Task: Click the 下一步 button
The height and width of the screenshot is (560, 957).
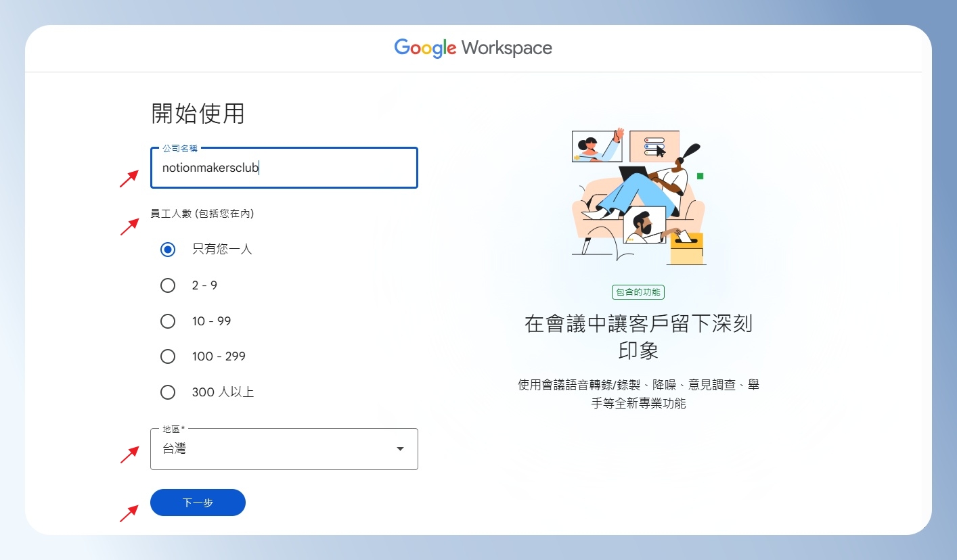Action: [x=198, y=503]
